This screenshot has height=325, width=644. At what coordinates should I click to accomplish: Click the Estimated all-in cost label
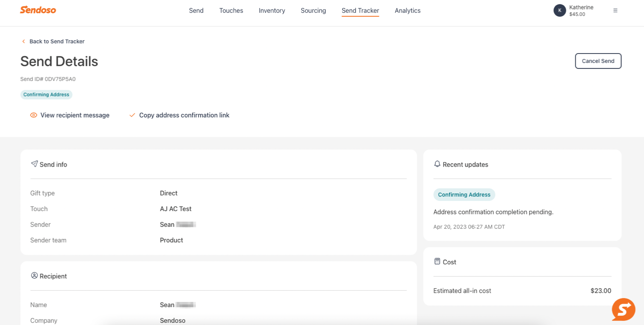tap(462, 291)
